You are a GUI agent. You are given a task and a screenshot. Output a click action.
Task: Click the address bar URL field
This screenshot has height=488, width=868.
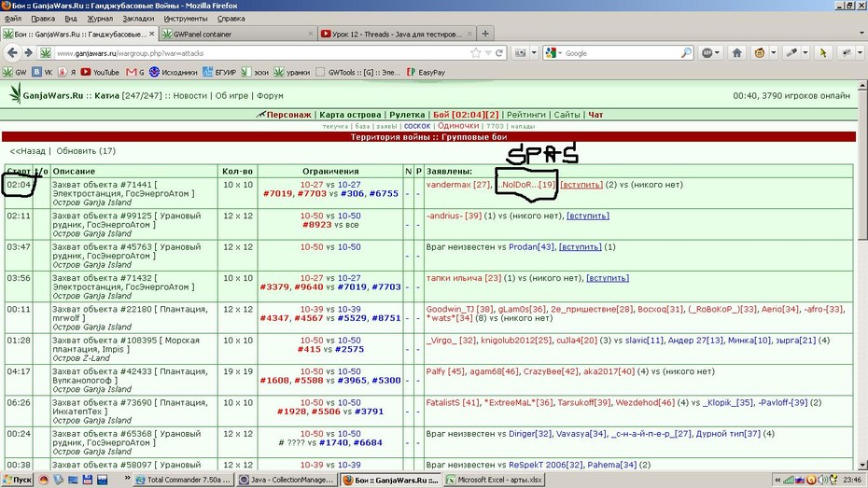[260, 53]
